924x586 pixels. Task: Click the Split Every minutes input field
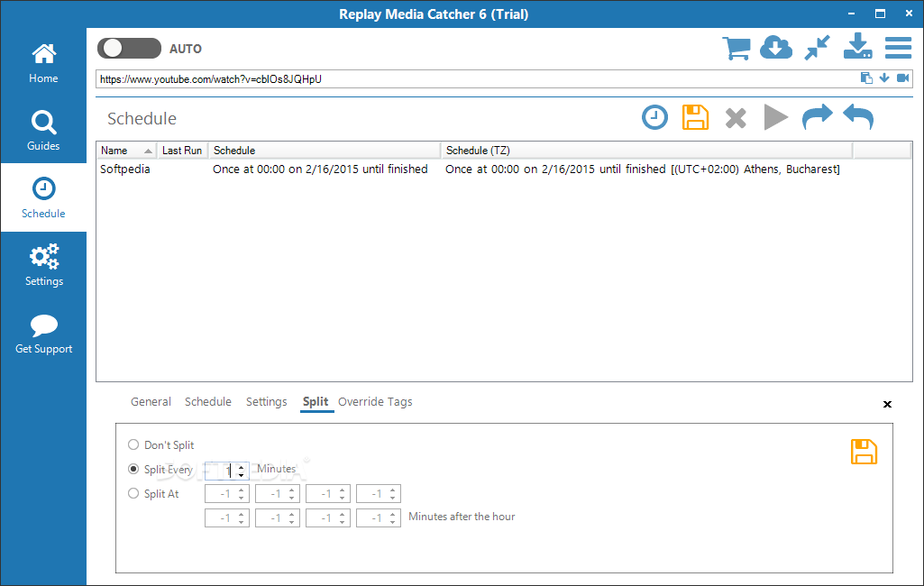point(220,471)
